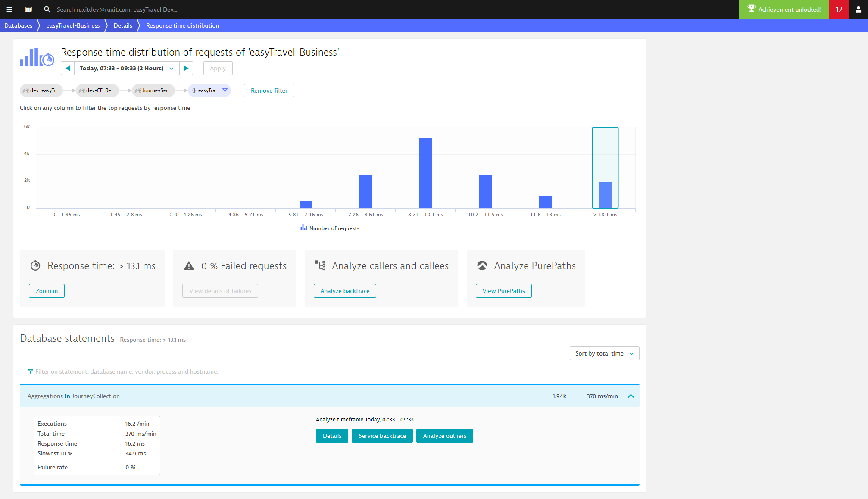Viewport: 868px width, 499px height.
Task: Click the Zoom in button
Action: [47, 291]
